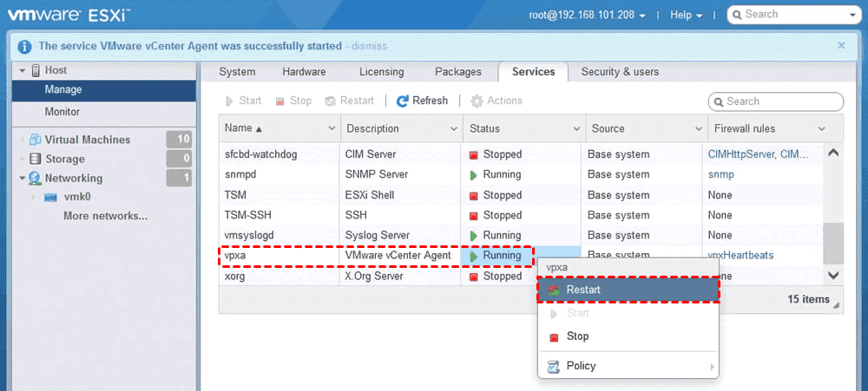868x391 pixels.
Task: Switch to the Packages tab
Action: pos(457,72)
